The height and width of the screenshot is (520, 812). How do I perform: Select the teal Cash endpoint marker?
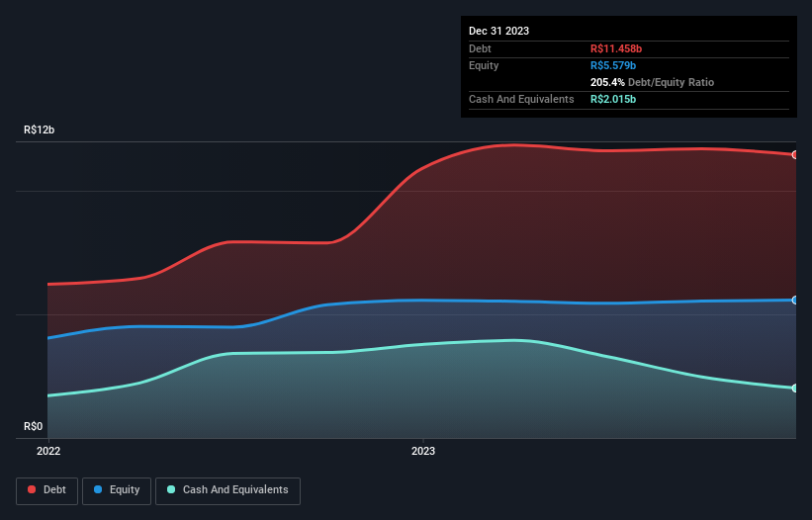pos(795,389)
